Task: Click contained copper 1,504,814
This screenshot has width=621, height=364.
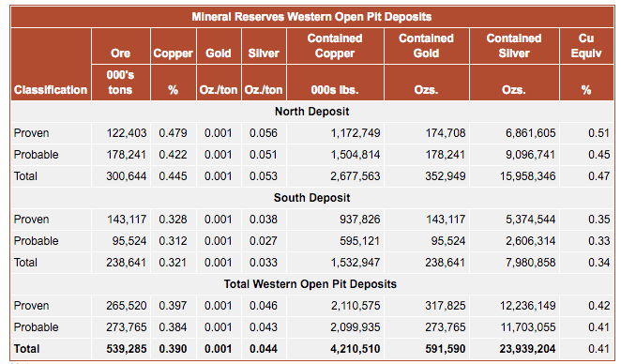Action: [x=356, y=155]
